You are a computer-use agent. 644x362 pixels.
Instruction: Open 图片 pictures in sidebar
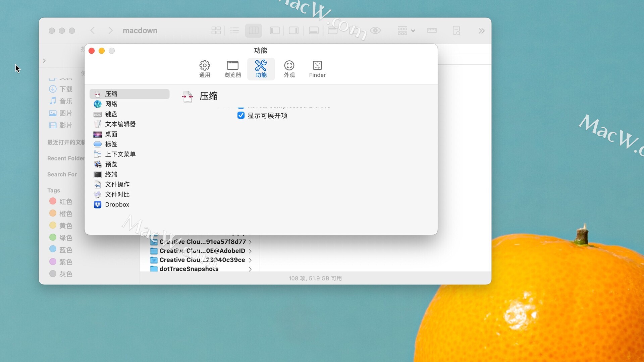(61, 113)
